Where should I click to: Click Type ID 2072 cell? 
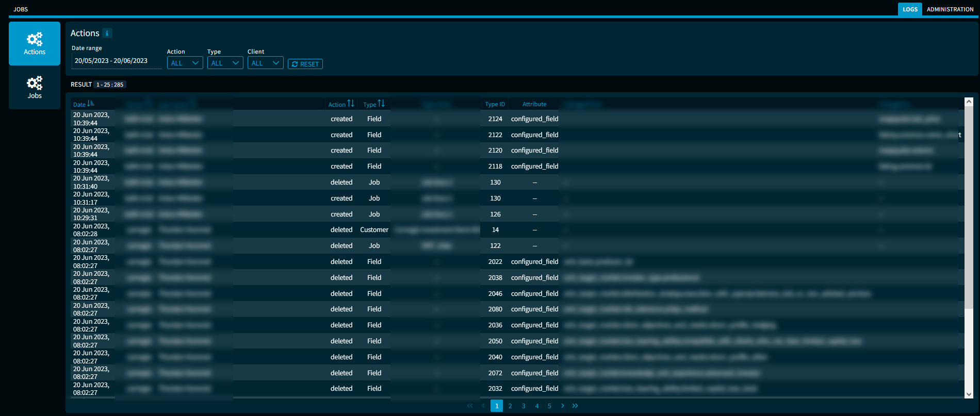click(495, 373)
